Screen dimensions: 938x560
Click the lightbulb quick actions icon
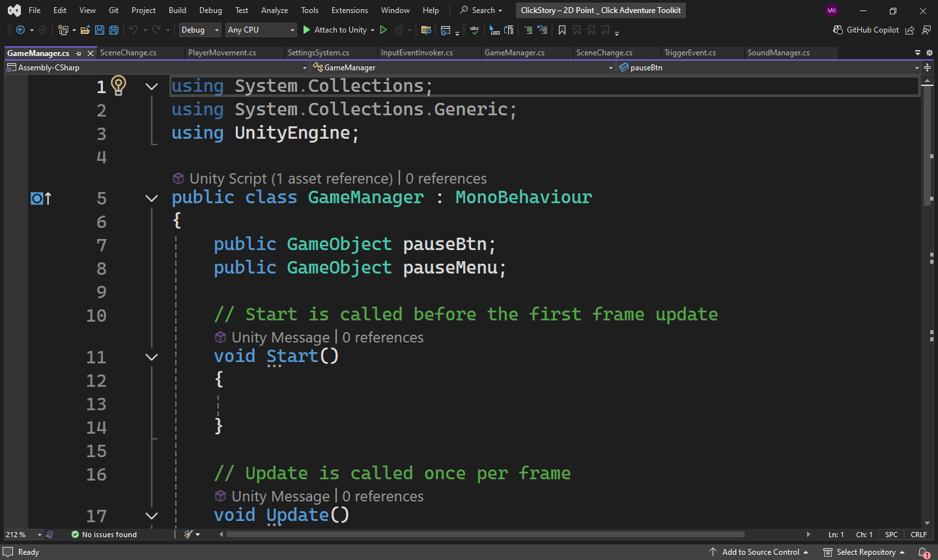pyautogui.click(x=119, y=85)
